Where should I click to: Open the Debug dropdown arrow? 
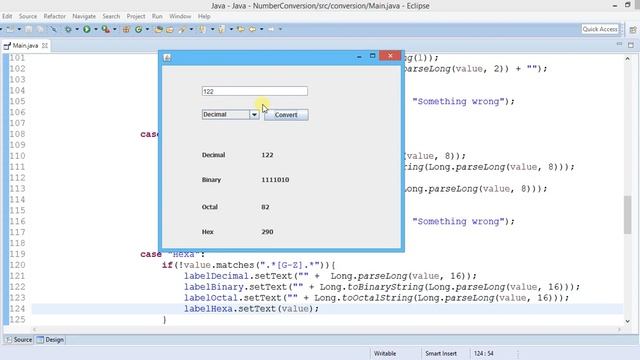[x=77, y=29]
